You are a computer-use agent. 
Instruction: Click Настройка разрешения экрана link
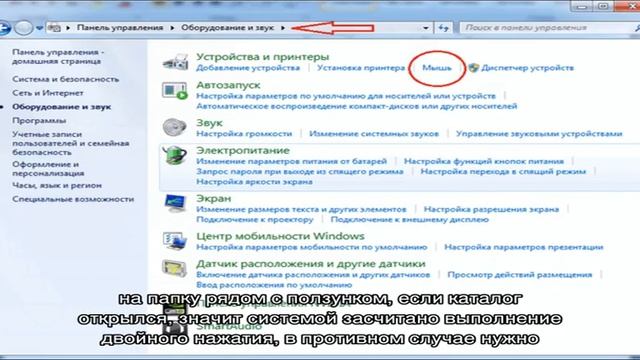(491, 209)
